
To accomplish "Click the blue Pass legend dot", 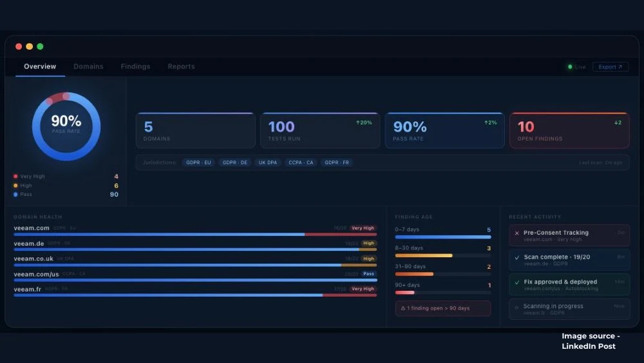I will pyautogui.click(x=15, y=195).
